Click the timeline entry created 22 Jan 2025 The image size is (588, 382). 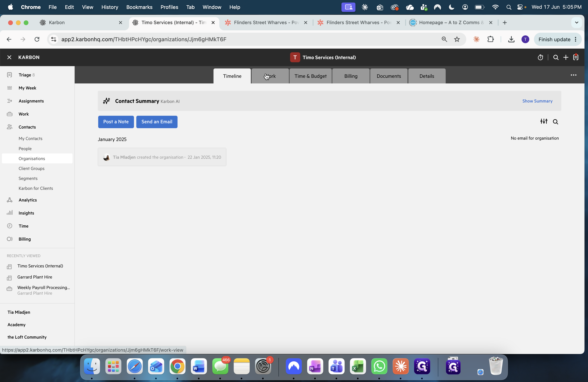162,157
